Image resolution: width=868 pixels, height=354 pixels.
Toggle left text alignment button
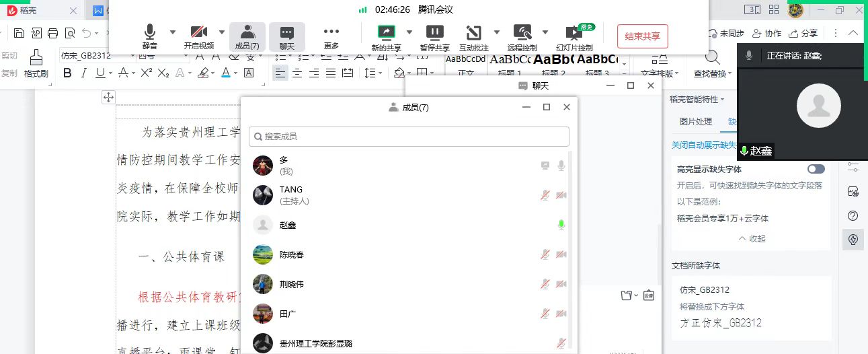280,73
